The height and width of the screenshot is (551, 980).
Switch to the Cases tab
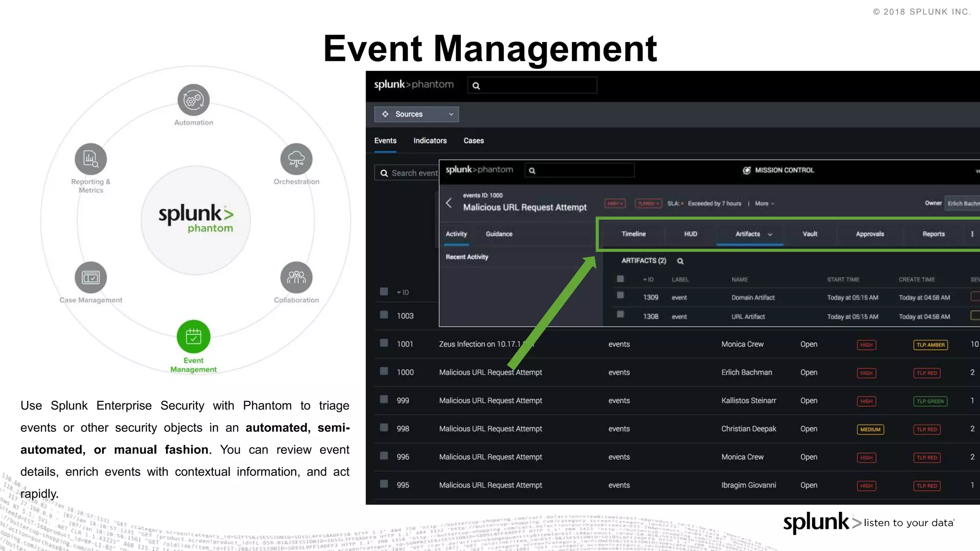point(474,141)
